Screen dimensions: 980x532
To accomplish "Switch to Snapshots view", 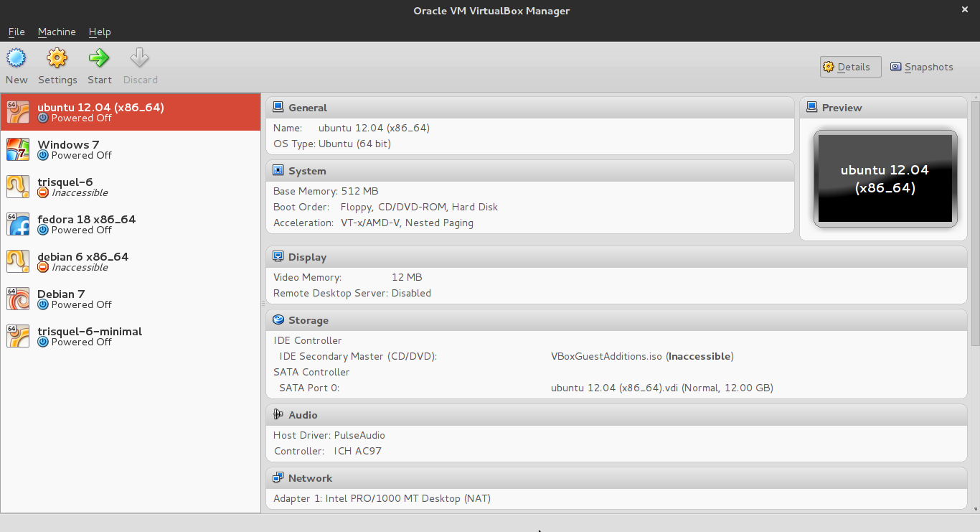I will click(922, 67).
